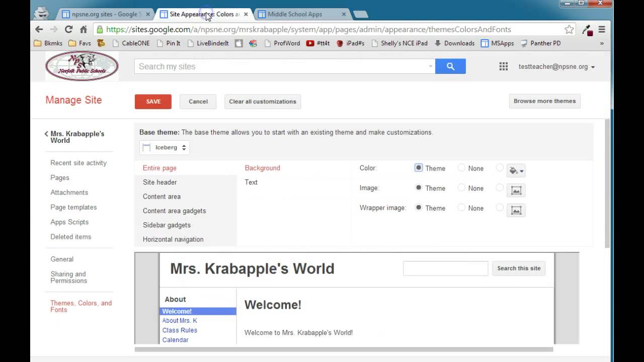Image resolution: width=644 pixels, height=362 pixels.
Task: Open a new browser tab
Action: coord(360,14)
